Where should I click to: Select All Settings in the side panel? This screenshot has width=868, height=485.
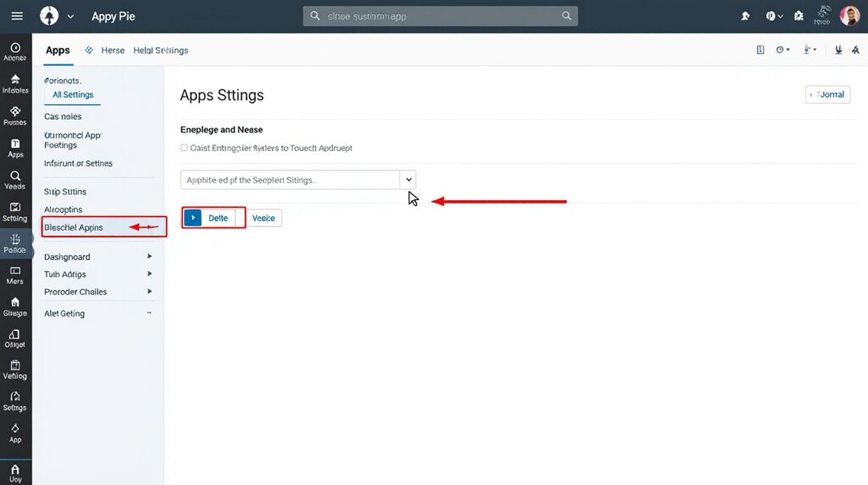click(73, 95)
